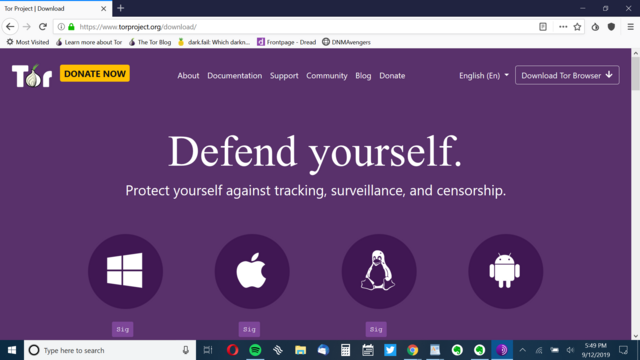Open Opera from the taskbar
Screen dimensions: 640x360
point(232,350)
